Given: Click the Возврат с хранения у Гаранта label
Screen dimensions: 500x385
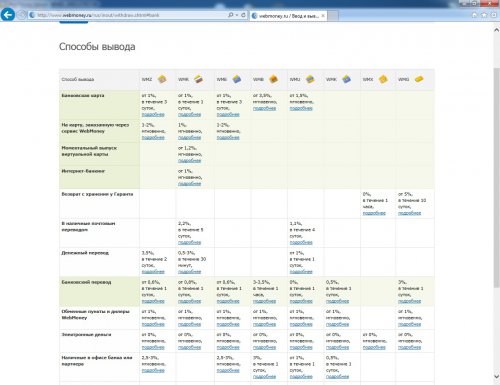Looking at the screenshot, I should (97, 194).
